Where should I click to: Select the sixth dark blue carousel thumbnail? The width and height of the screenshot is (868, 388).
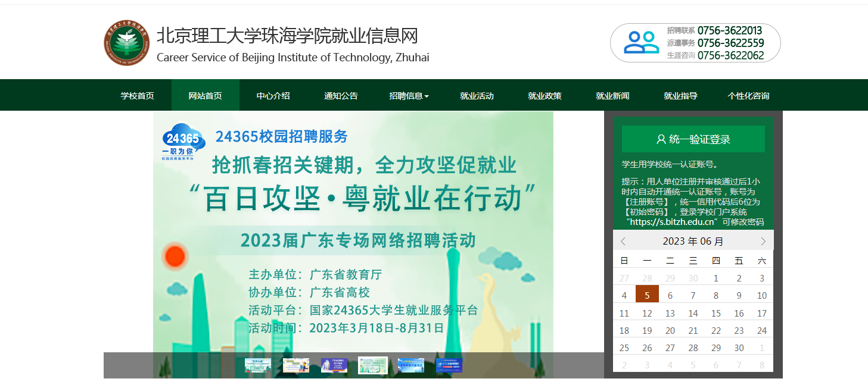pos(449,365)
